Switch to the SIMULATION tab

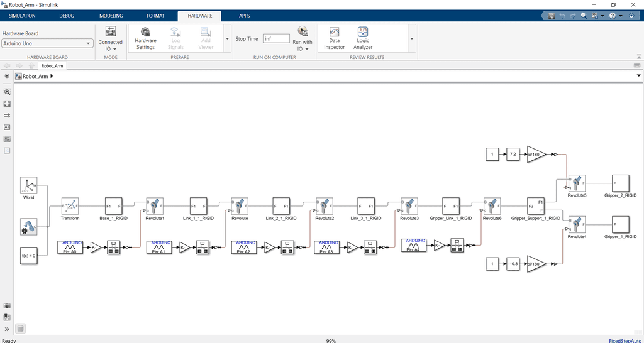22,16
